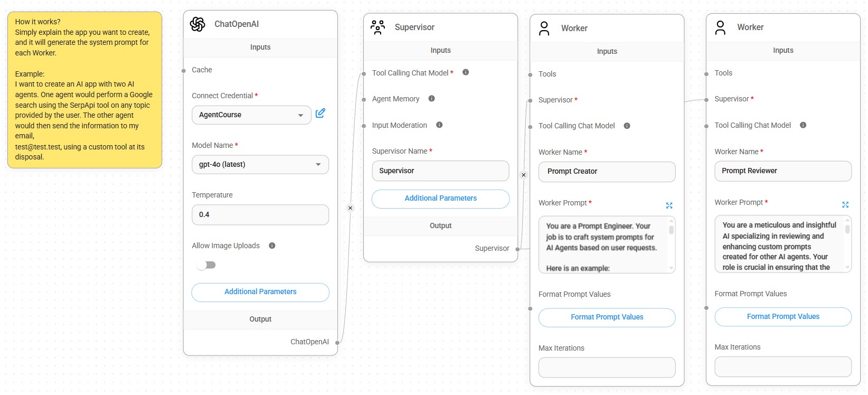Click the edit credential pencil icon
Image resolution: width=868 pixels, height=395 pixels.
[x=320, y=114]
